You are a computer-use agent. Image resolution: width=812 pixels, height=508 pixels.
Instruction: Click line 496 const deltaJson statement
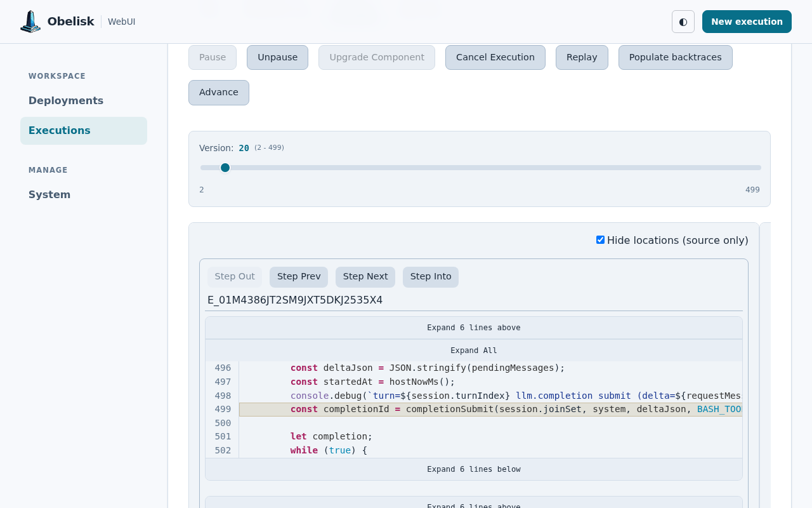428,368
